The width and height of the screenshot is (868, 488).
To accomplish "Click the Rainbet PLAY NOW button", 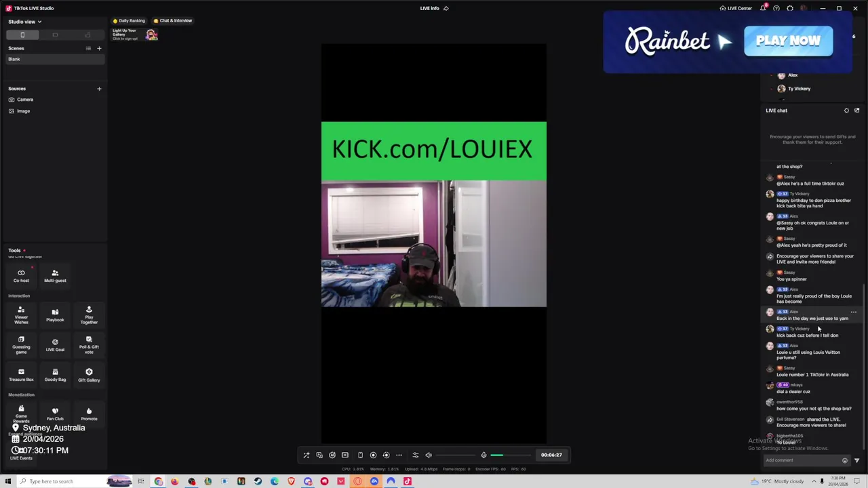I will point(788,41).
